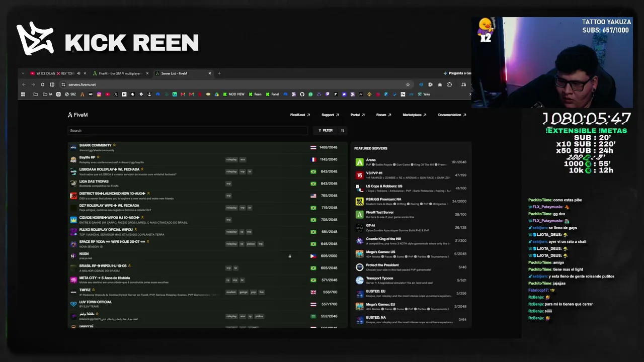Image resolution: width=644 pixels, height=362 pixels.
Task: Click the police tag on SPACE RP YODA
Action: (x=251, y=244)
